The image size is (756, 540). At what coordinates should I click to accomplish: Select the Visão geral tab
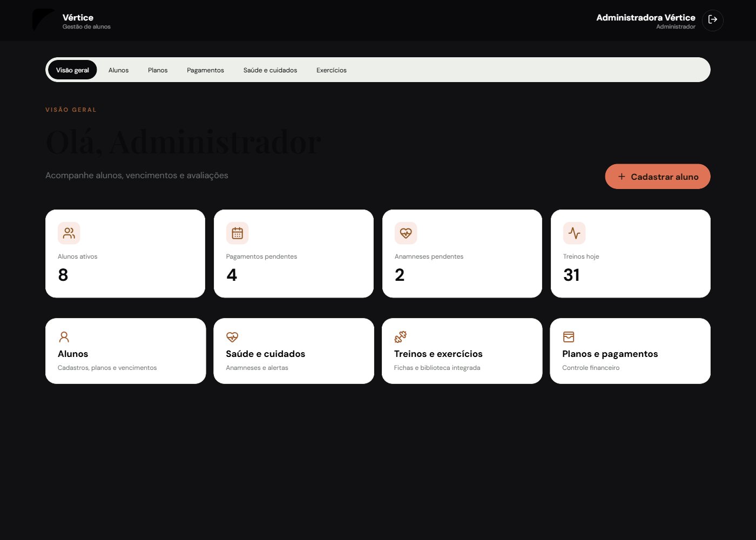(72, 70)
